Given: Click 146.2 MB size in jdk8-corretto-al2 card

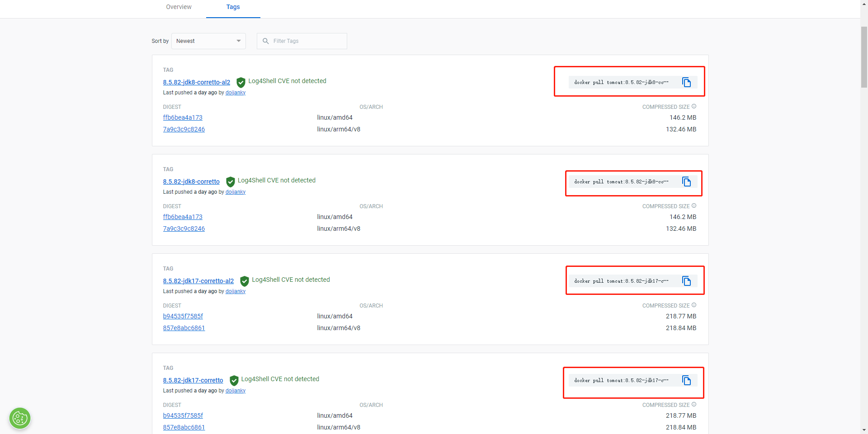Looking at the screenshot, I should [x=683, y=117].
